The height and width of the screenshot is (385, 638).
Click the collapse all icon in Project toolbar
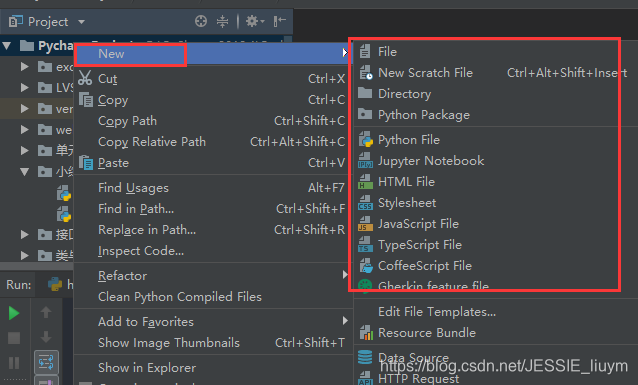point(222,21)
